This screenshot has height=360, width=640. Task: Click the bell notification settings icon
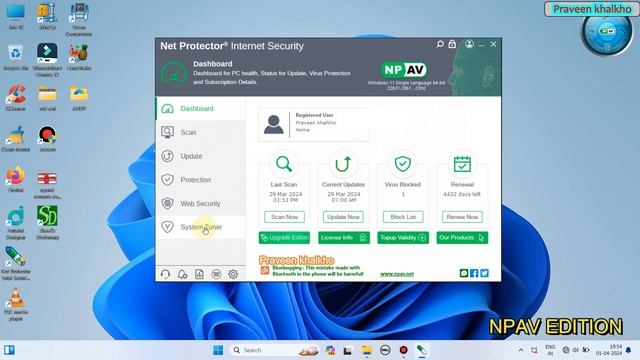182,274
